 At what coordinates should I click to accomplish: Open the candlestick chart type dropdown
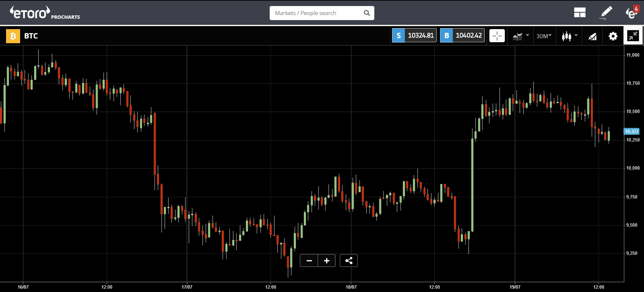click(x=570, y=36)
